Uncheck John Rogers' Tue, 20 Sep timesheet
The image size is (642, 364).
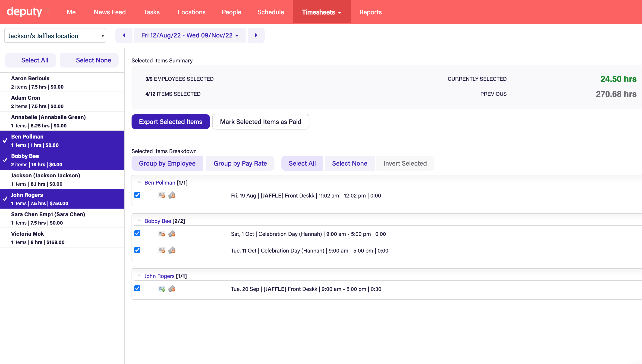(137, 289)
